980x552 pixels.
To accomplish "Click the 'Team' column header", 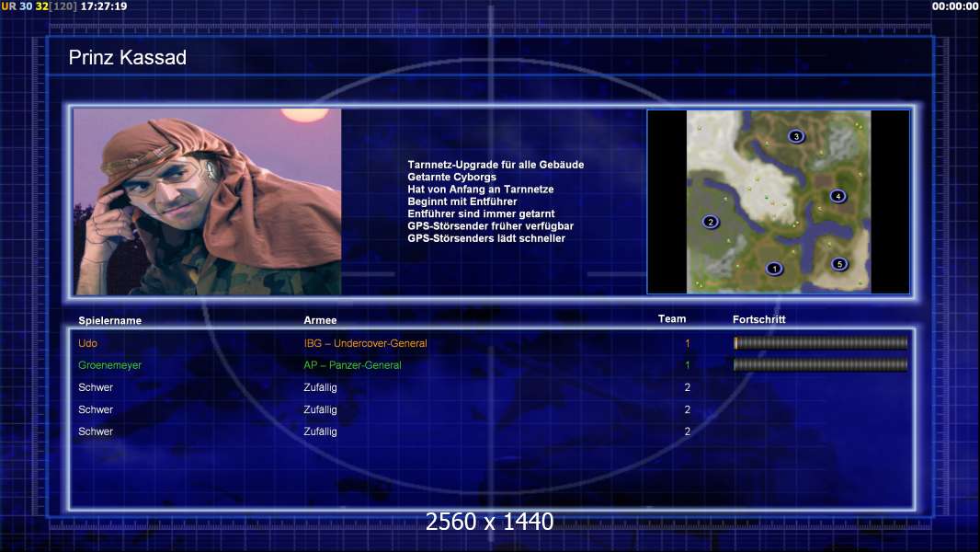I will click(x=672, y=319).
